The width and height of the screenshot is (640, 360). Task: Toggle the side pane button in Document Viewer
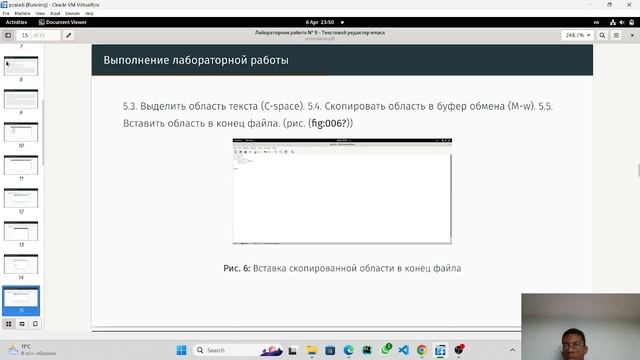[x=8, y=36]
